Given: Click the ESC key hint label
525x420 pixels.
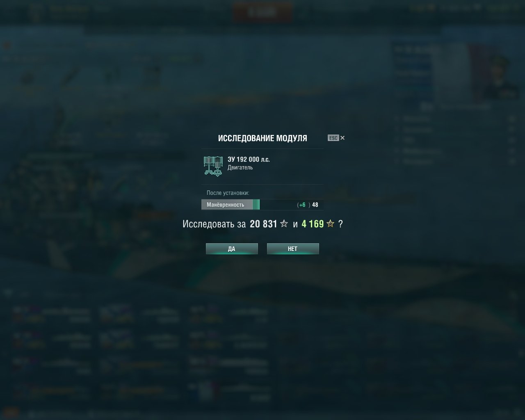Looking at the screenshot, I should [333, 138].
